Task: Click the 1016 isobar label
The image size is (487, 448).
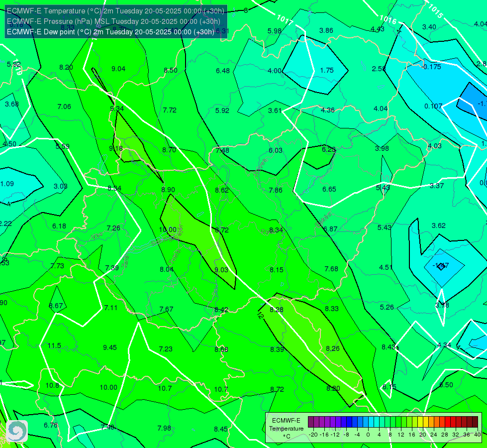Action: (388, 20)
